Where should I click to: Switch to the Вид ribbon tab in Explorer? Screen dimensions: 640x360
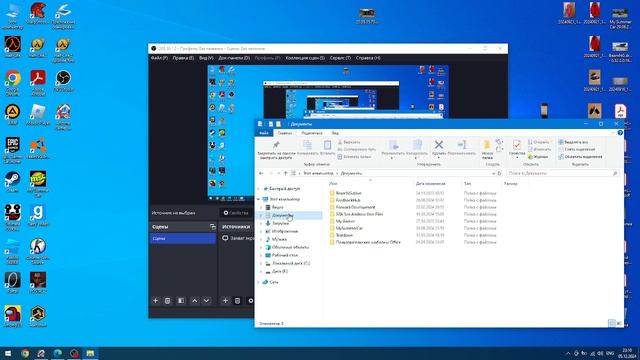pyautogui.click(x=335, y=133)
